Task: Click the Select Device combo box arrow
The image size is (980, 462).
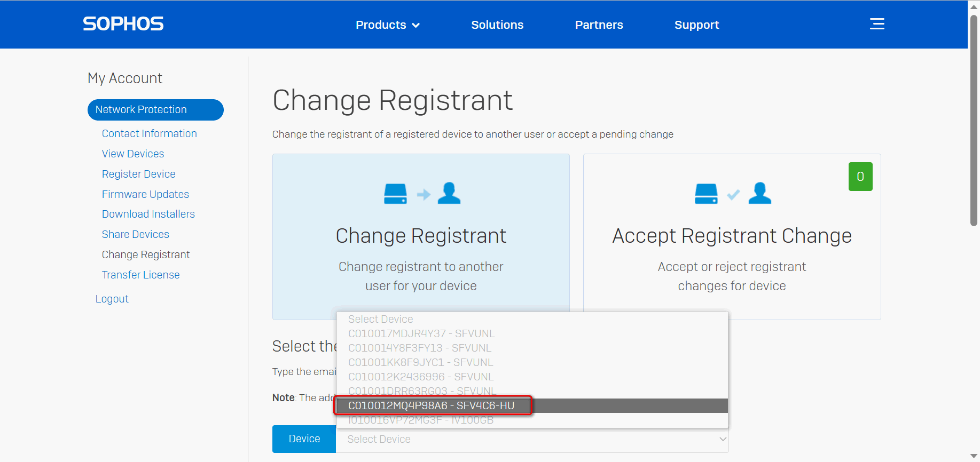Action: (x=723, y=439)
